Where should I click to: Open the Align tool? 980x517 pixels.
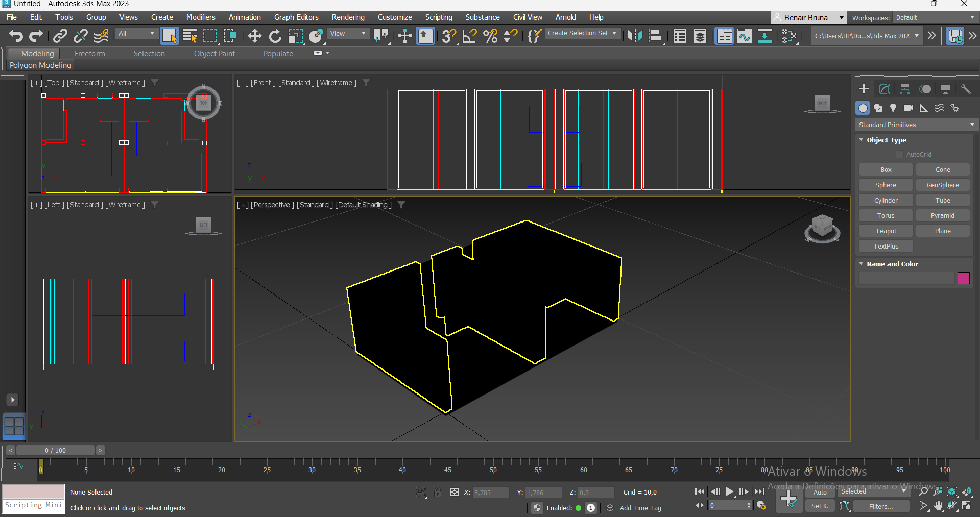[x=655, y=36]
